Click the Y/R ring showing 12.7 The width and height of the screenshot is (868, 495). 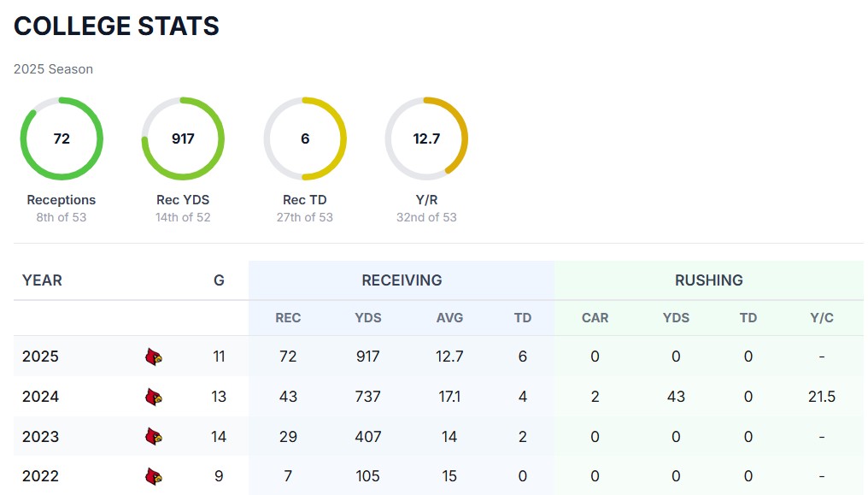[426, 138]
